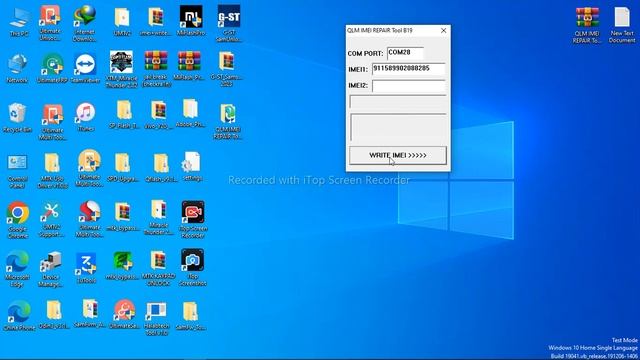
Task: Launch iTop Screen Recorder shortcut
Action: [193, 220]
